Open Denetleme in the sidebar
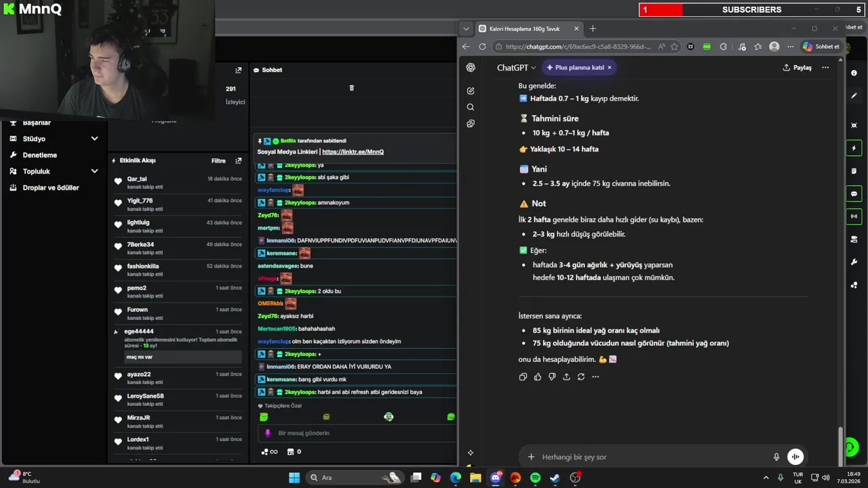The width and height of the screenshot is (868, 488). (x=40, y=155)
